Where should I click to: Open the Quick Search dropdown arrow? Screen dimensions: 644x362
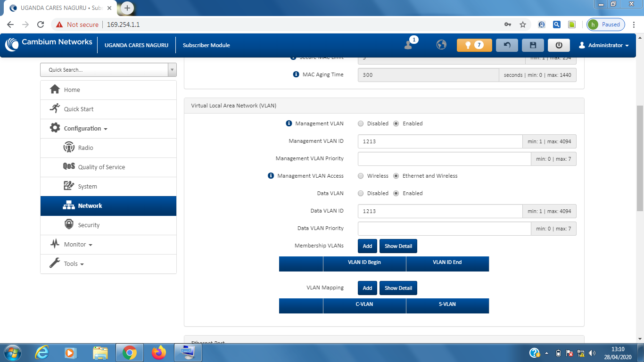172,70
